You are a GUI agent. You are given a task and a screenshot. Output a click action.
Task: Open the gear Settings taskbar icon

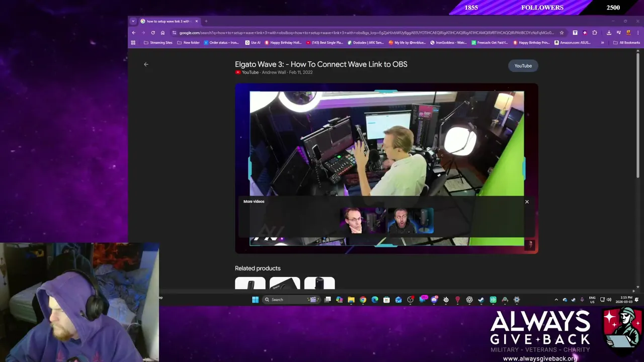click(517, 300)
